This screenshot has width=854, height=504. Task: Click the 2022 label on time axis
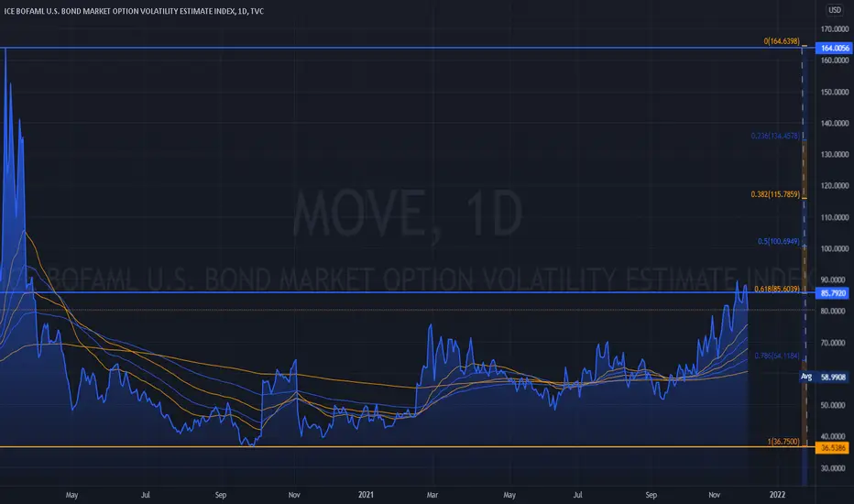click(x=777, y=495)
